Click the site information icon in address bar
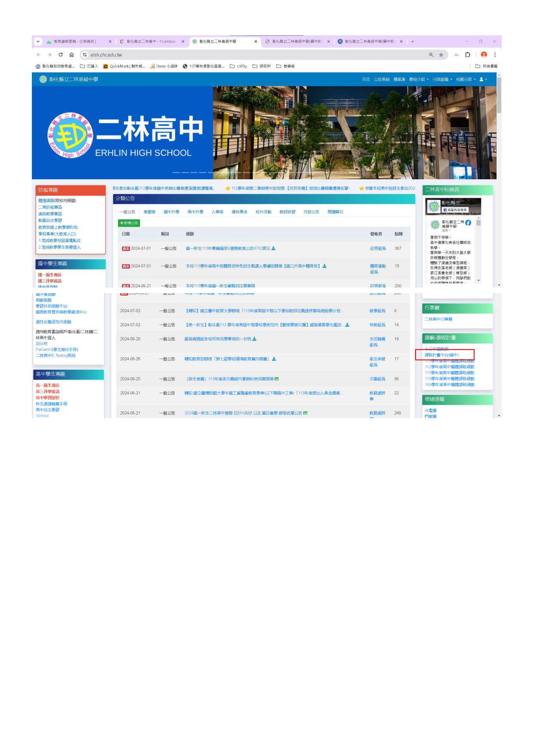The width and height of the screenshot is (534, 756). tap(85, 55)
